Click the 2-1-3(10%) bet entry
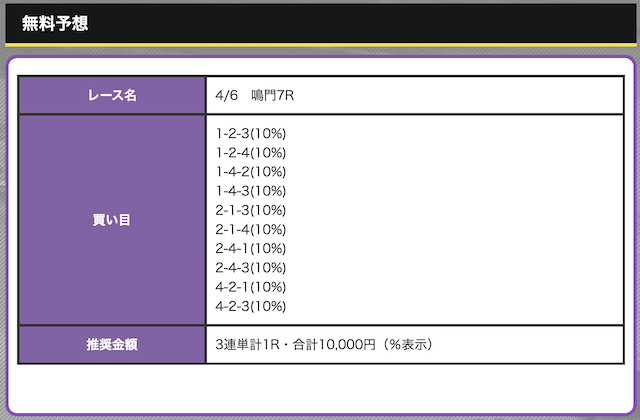This screenshot has height=420, width=640. pos(251,210)
